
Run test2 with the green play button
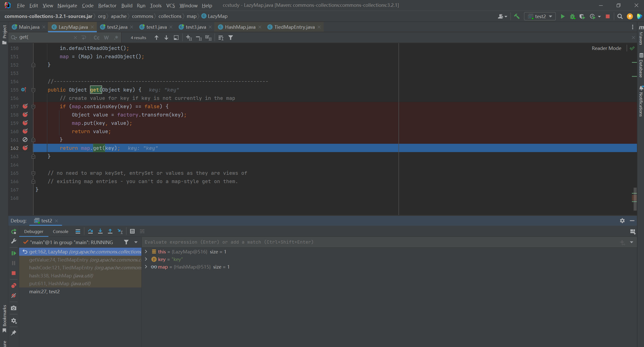point(563,16)
